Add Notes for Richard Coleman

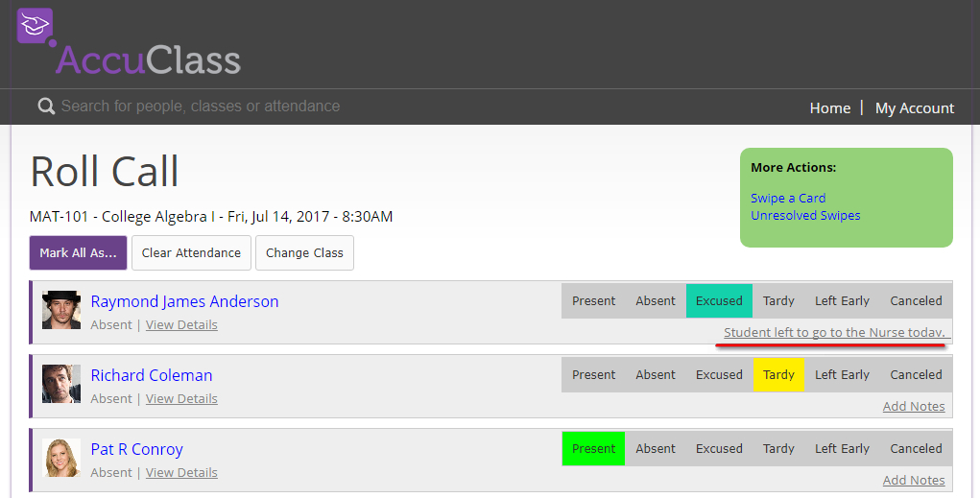pos(914,407)
